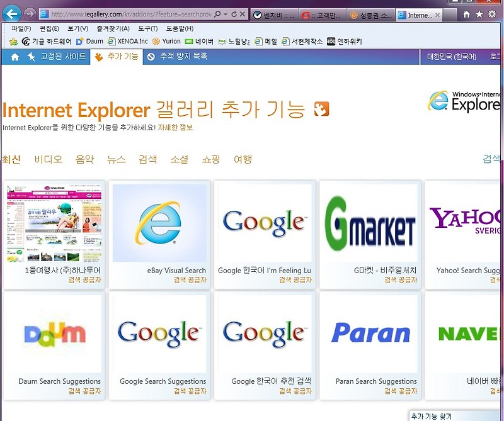
Task: Select the 추가 기능 tab
Action: (117, 57)
